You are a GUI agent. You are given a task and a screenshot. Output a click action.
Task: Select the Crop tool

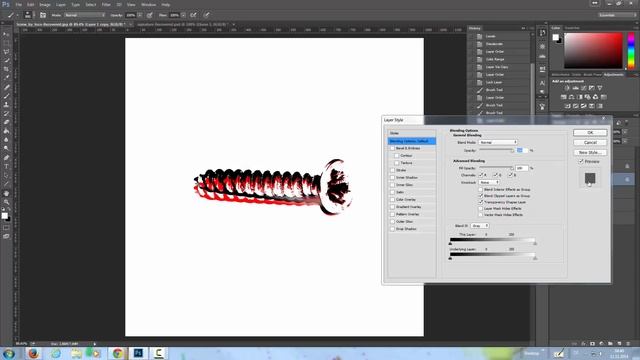pyautogui.click(x=6, y=69)
